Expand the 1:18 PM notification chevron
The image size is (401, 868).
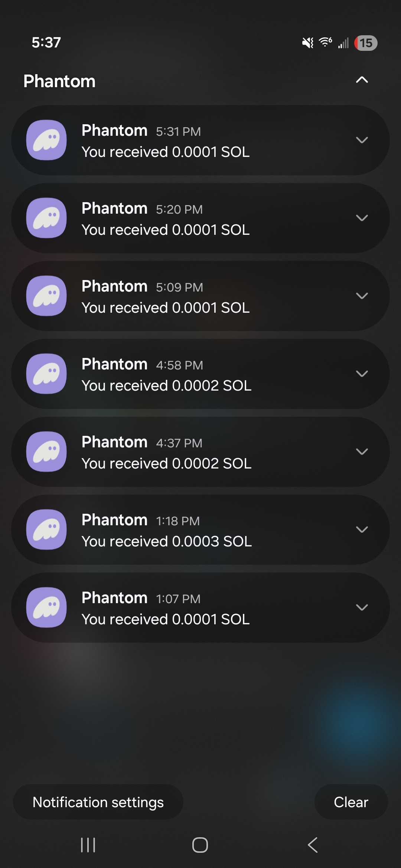362,530
